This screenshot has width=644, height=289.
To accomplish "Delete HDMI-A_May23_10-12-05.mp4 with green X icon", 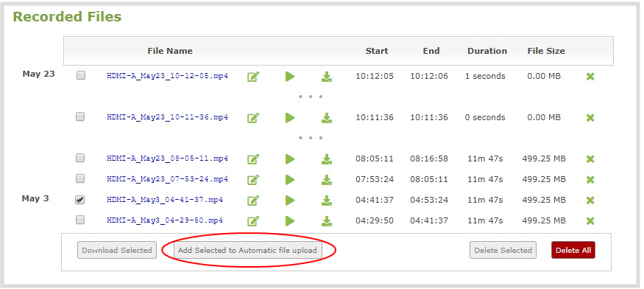I will click(590, 77).
